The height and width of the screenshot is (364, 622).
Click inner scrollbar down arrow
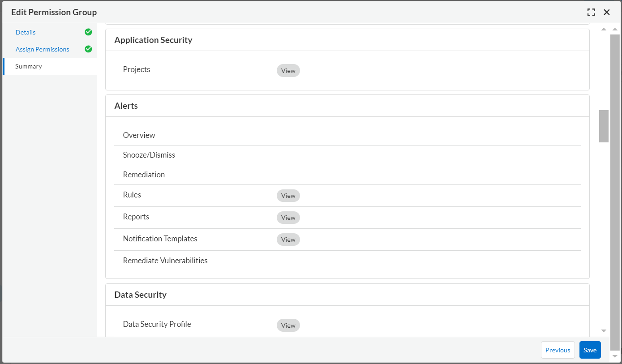604,331
